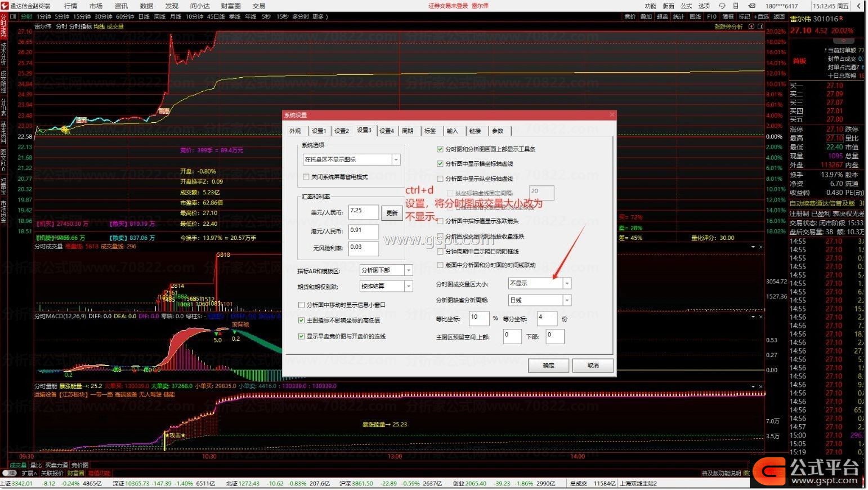Expand 分时量能 panel dropdown arrow

coord(753,386)
